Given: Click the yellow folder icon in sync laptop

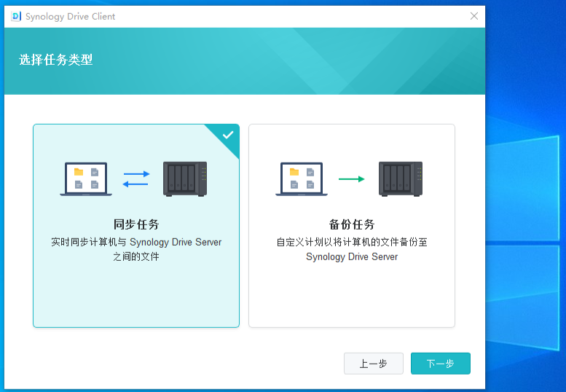Looking at the screenshot, I should [78, 172].
